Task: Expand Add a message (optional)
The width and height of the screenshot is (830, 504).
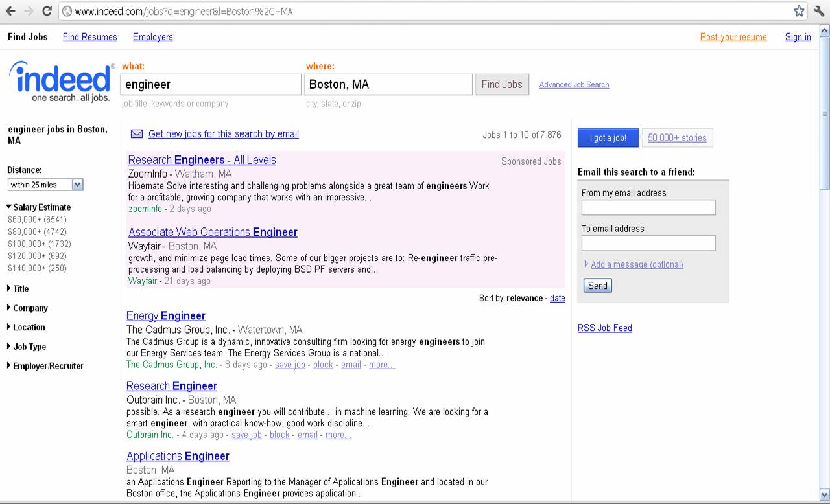Action: pyautogui.click(x=637, y=264)
